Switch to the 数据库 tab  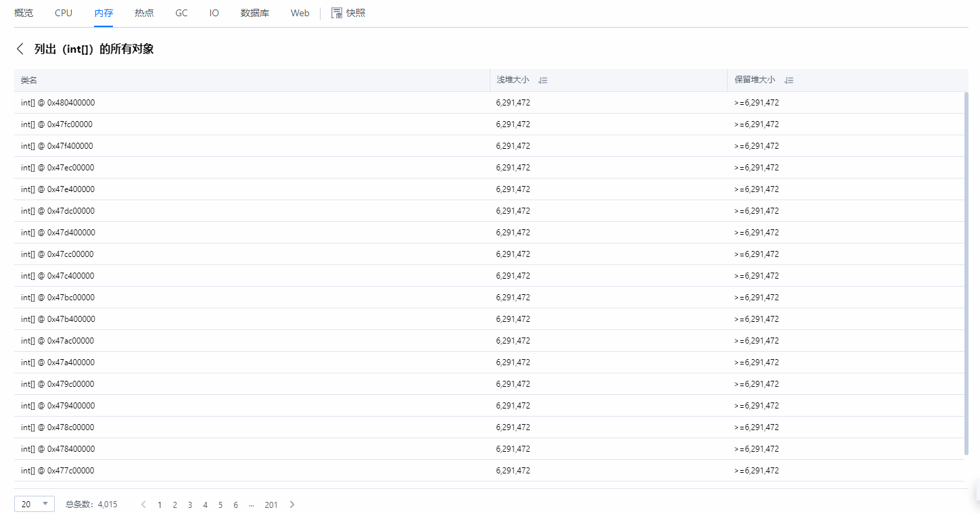(255, 13)
